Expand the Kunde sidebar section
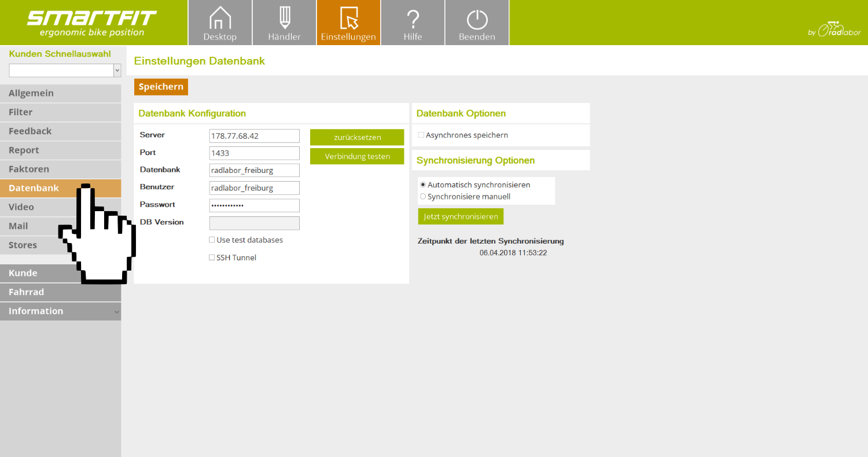Viewport: 868px width, 457px height. (x=60, y=273)
